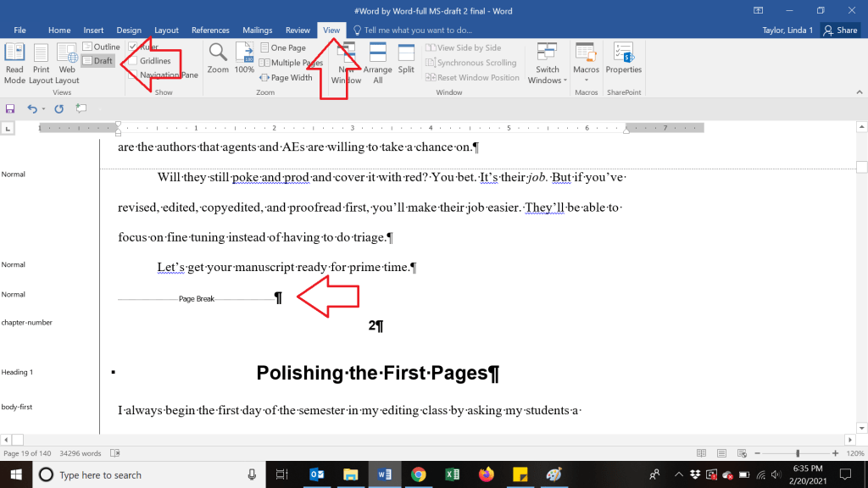Screen dimensions: 868x488
Task: Open the Properties SharePoint icon
Action: 623,58
